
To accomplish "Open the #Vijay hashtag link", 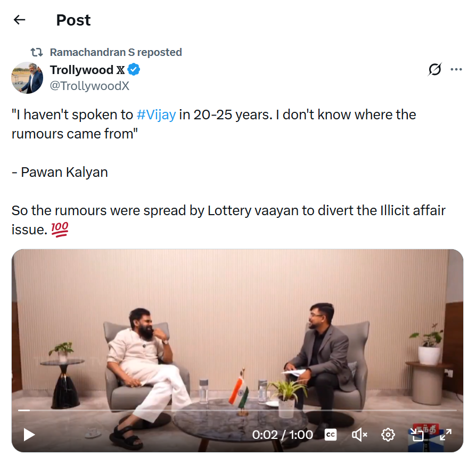I will 156,115.
